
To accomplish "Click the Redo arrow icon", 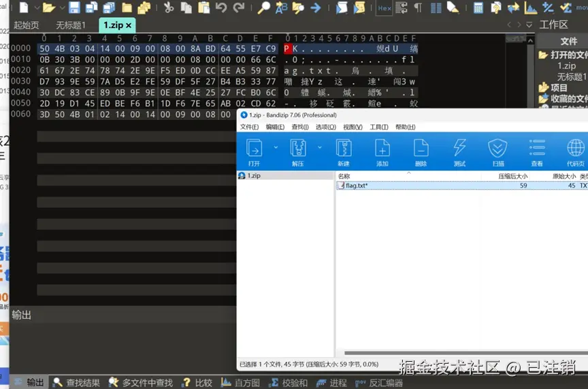I will tap(238, 7).
